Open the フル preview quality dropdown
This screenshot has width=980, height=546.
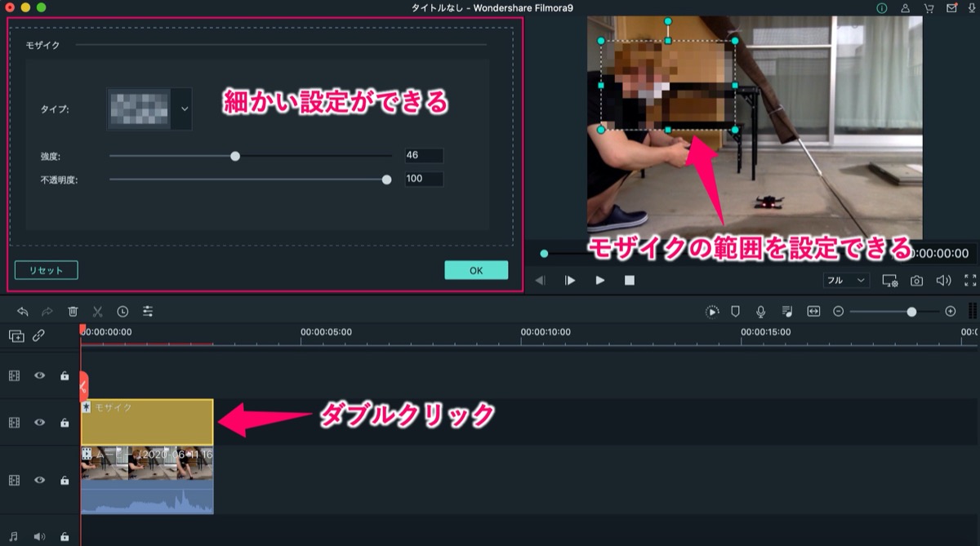coord(847,280)
